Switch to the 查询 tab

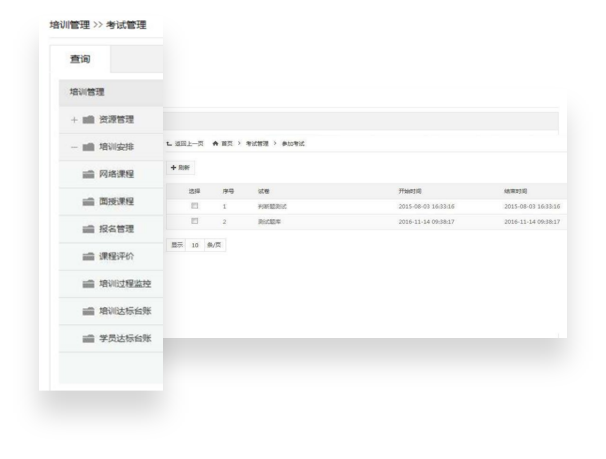[x=79, y=60]
